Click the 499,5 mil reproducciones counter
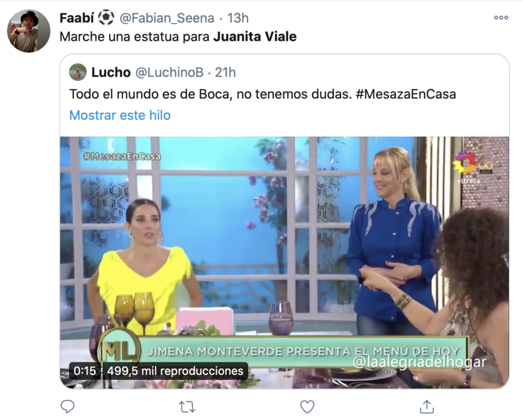The image size is (523, 420). (175, 371)
